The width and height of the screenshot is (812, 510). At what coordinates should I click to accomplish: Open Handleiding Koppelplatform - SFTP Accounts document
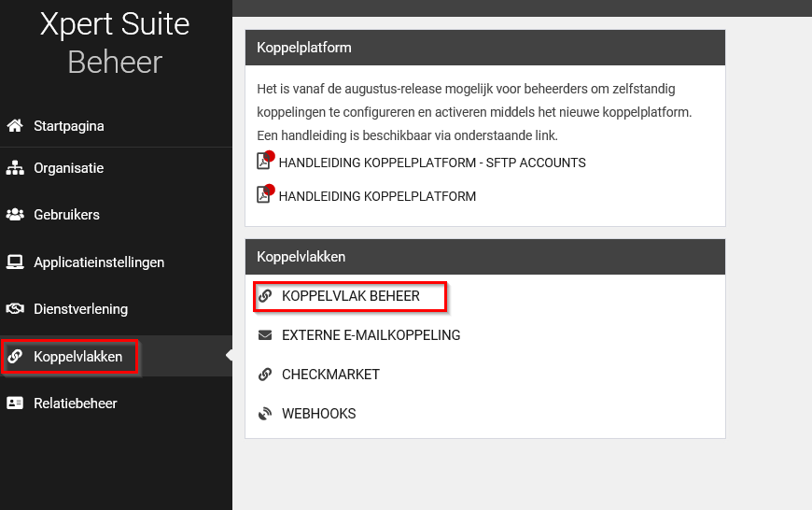pos(431,163)
